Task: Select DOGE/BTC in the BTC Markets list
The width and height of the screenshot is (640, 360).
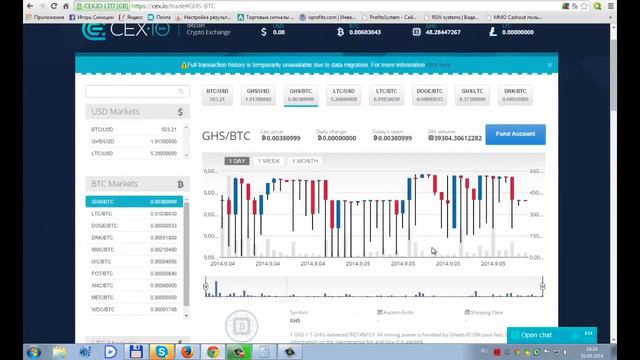Action: point(134,226)
